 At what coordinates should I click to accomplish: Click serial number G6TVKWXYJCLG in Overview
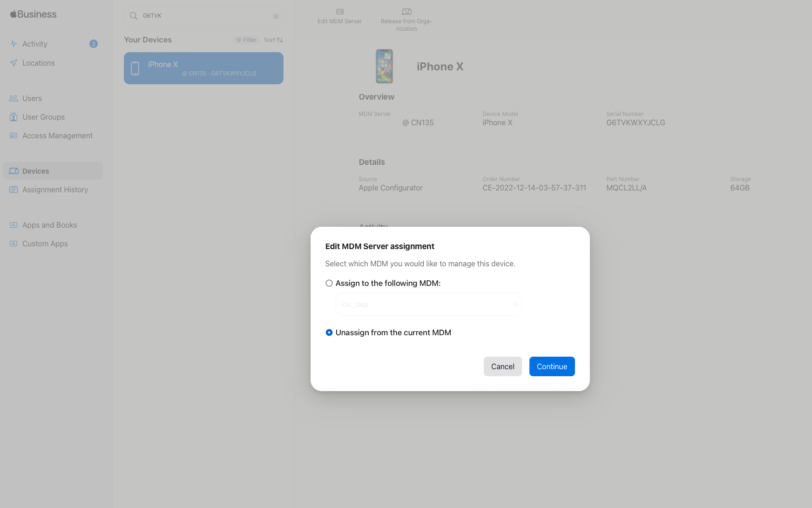[636, 122]
